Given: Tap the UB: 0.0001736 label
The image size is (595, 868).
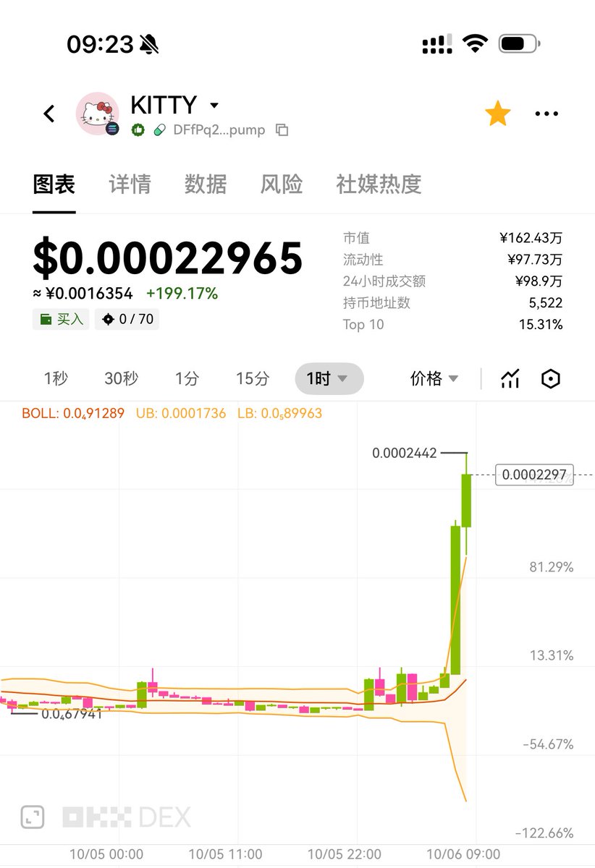Looking at the screenshot, I should tap(181, 414).
